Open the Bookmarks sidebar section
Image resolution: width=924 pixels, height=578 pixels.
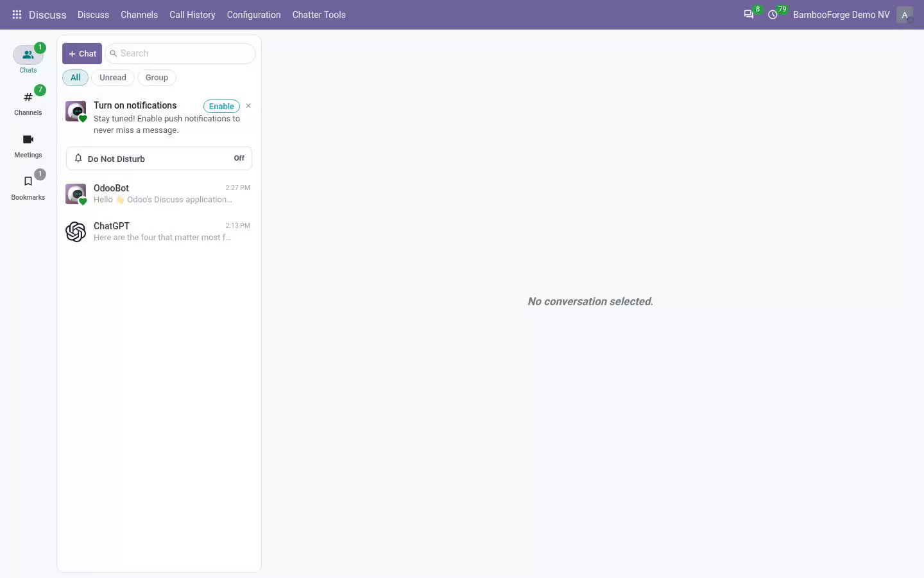28,186
